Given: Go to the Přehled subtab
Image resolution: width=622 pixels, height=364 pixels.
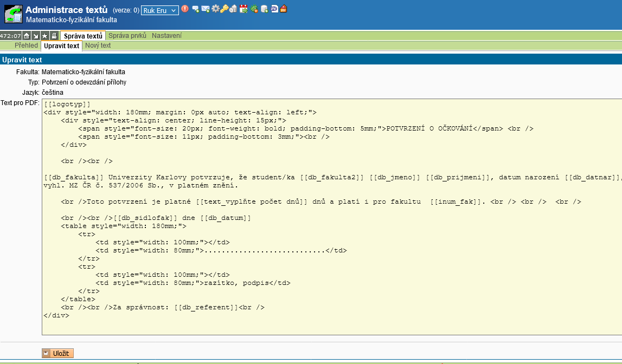Looking at the screenshot, I should coord(26,45).
